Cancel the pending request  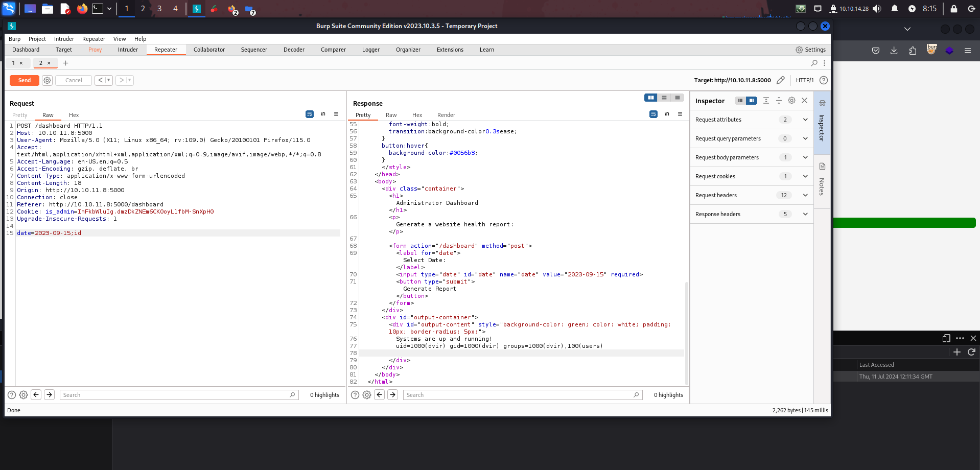pos(74,80)
